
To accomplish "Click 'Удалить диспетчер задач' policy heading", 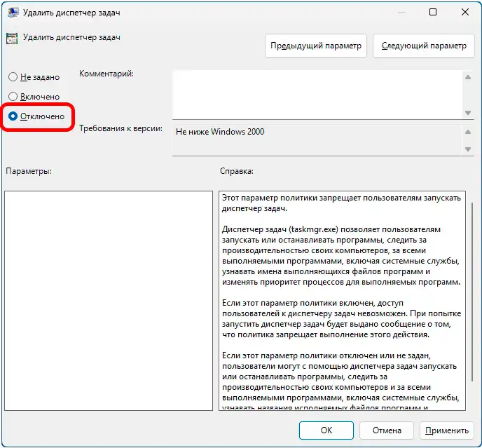I will click(x=71, y=37).
